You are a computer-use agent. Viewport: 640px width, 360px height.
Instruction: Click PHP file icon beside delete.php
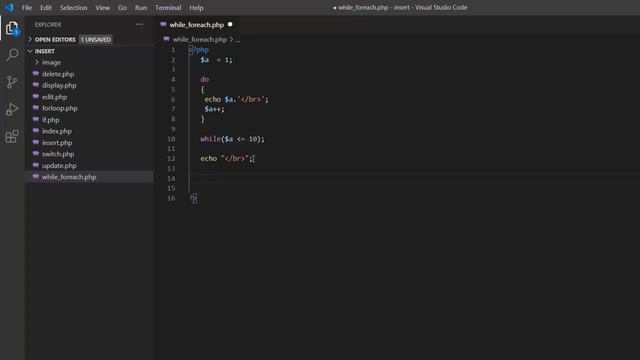pyautogui.click(x=36, y=74)
